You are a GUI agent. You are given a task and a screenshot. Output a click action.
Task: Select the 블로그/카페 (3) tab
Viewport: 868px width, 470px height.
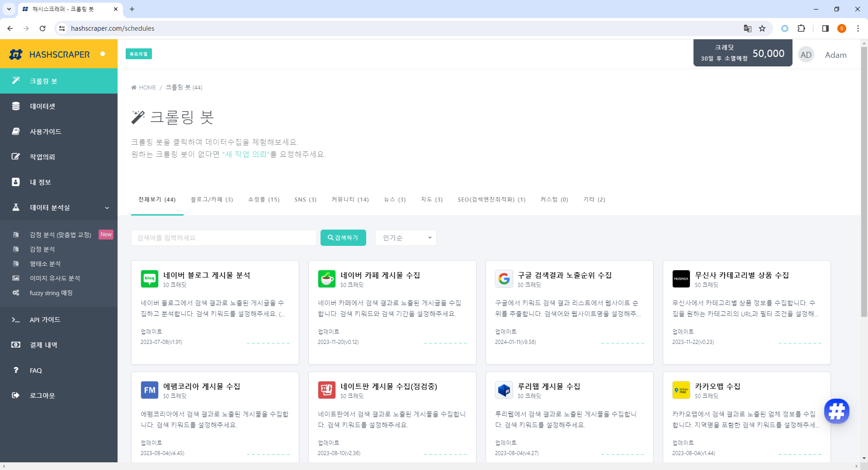[212, 199]
